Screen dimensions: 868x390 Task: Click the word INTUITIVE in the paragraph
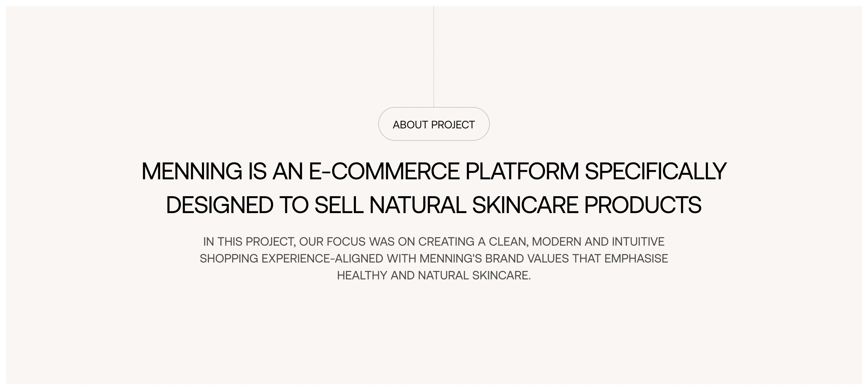638,242
